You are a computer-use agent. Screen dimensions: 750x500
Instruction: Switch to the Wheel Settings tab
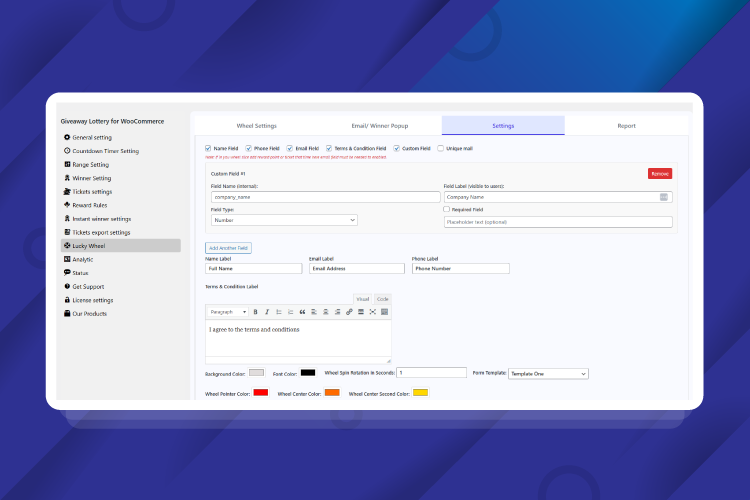pyautogui.click(x=256, y=126)
